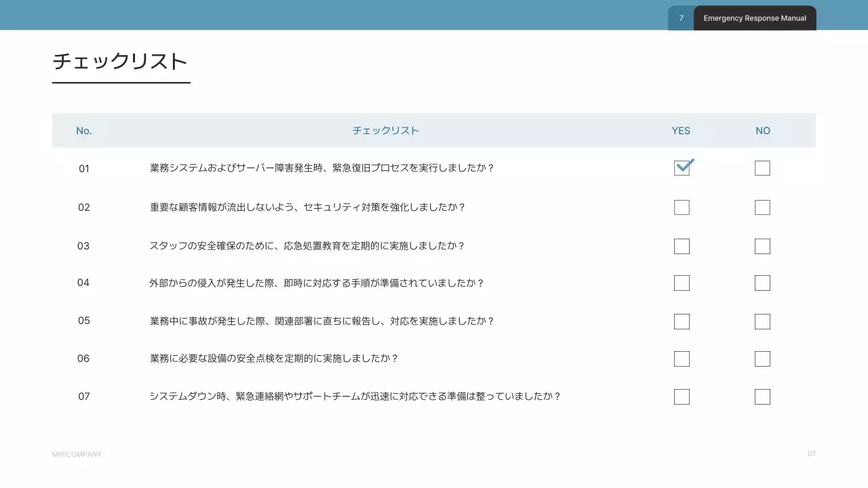Check NO for item 03 row

coord(762,246)
